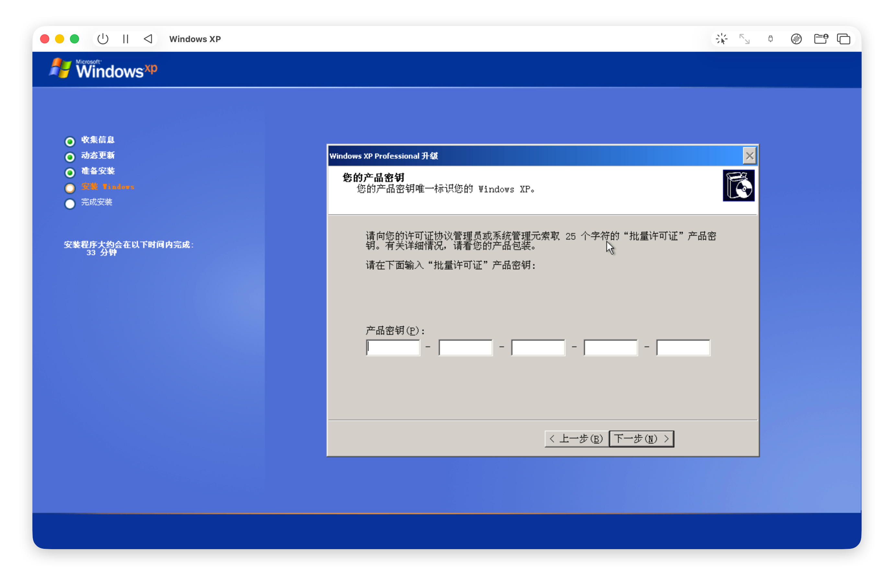Pause the Windows XP virtual machine

coord(125,39)
